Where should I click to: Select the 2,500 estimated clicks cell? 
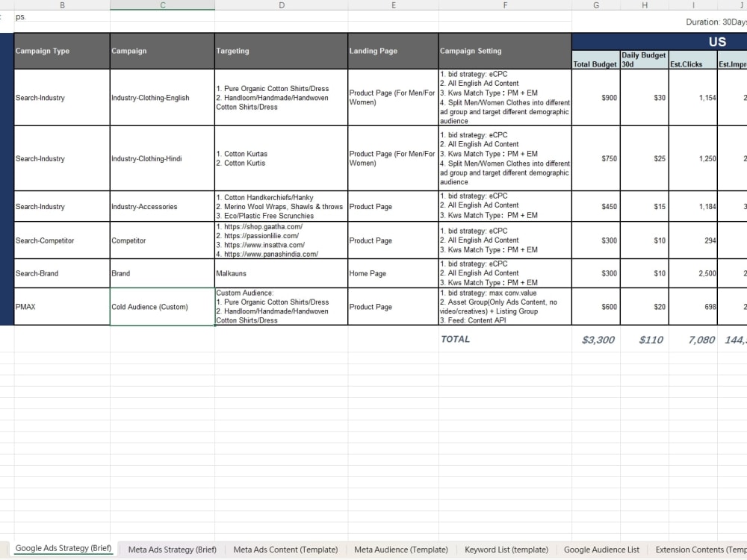[x=693, y=273]
